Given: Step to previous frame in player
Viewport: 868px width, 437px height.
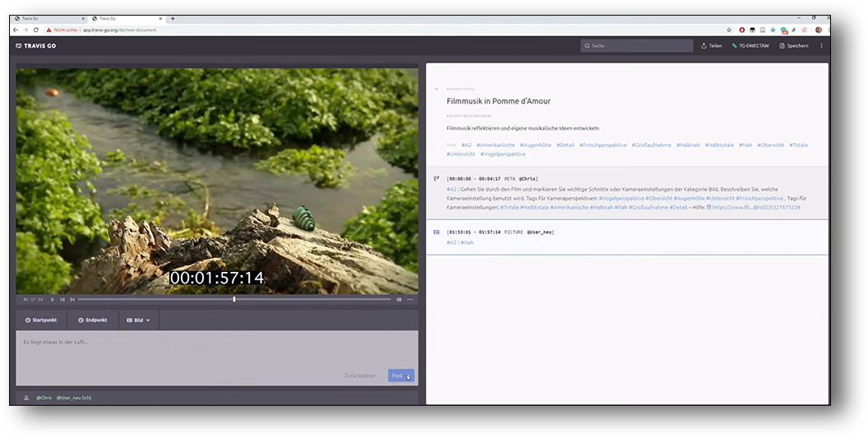Looking at the screenshot, I should [62, 300].
